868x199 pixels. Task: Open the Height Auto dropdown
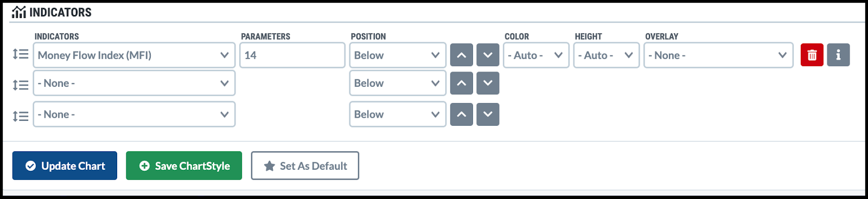coord(607,55)
